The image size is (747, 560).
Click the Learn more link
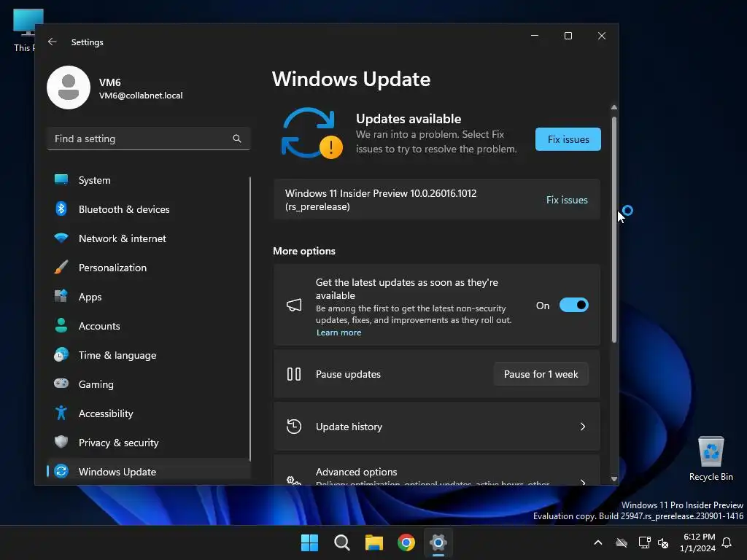click(x=338, y=332)
